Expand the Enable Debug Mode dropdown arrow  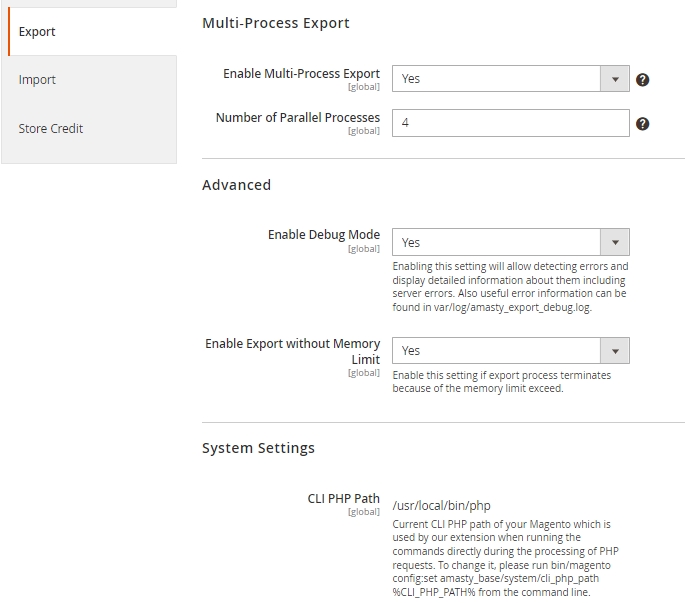coord(615,242)
